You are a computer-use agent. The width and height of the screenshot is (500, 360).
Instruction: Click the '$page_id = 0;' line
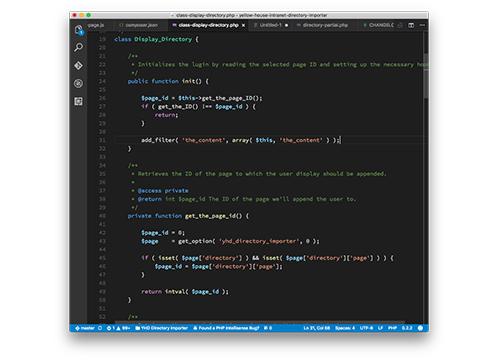(163, 233)
